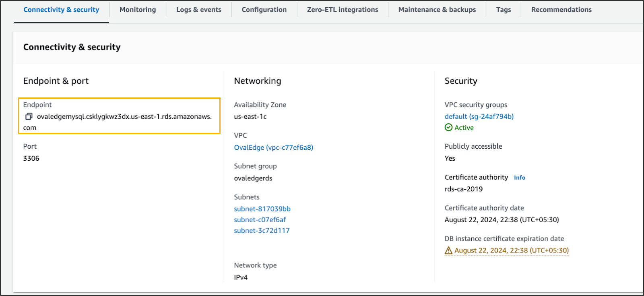Image resolution: width=644 pixels, height=296 pixels.
Task: View the Tags tab
Action: coord(503,10)
